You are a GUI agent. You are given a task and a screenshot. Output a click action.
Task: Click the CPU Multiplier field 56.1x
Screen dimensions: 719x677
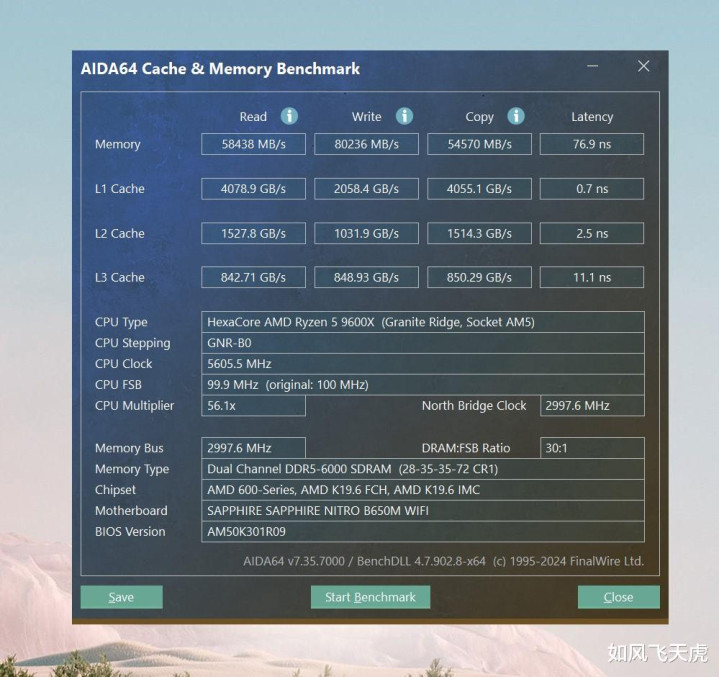(x=254, y=405)
